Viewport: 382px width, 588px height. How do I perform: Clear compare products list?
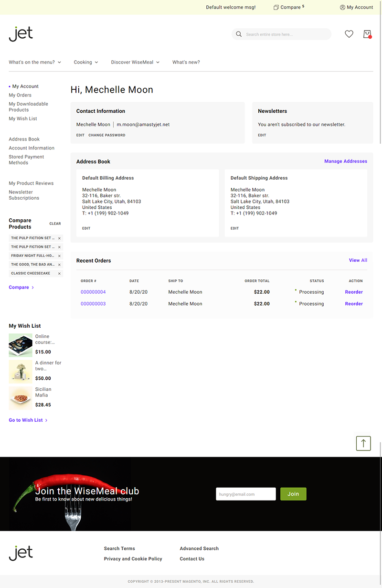tap(55, 224)
